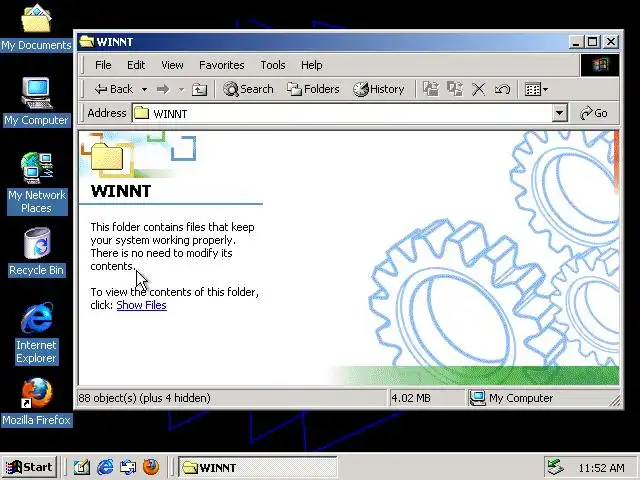This screenshot has height=480, width=640.
Task: Click the WINNT title bar folder icon
Action: (86, 42)
